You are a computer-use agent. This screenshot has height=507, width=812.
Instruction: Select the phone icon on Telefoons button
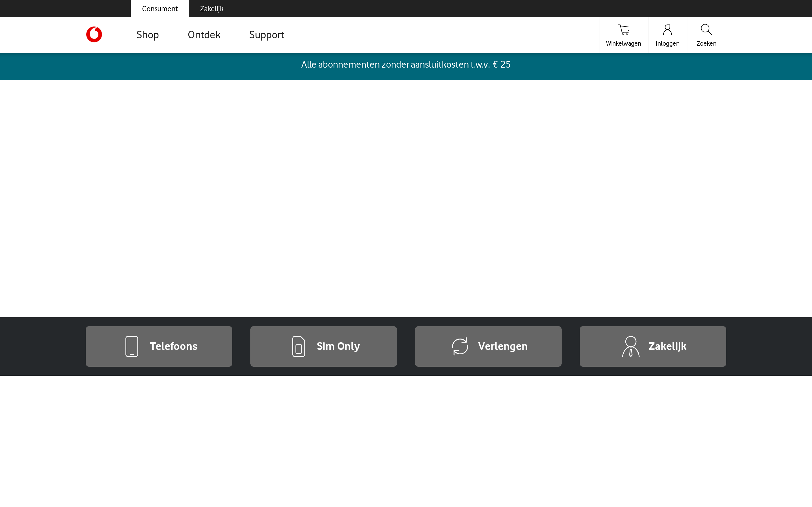(132, 346)
